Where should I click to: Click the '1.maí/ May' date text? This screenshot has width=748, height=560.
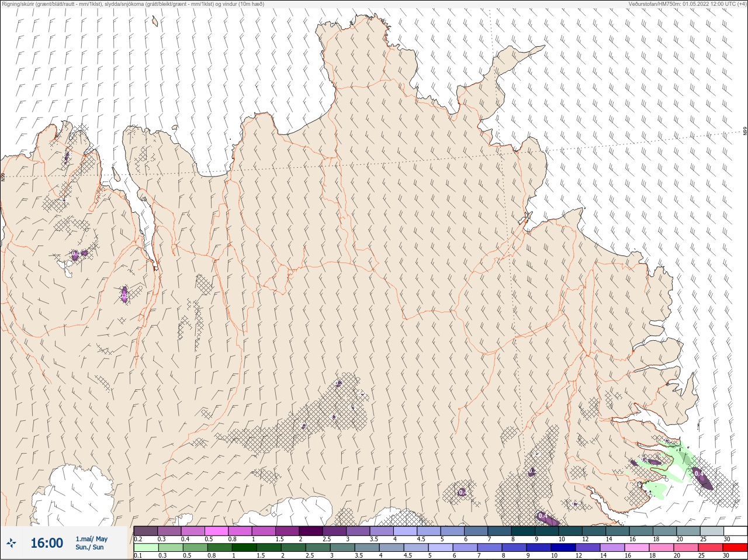point(91,539)
